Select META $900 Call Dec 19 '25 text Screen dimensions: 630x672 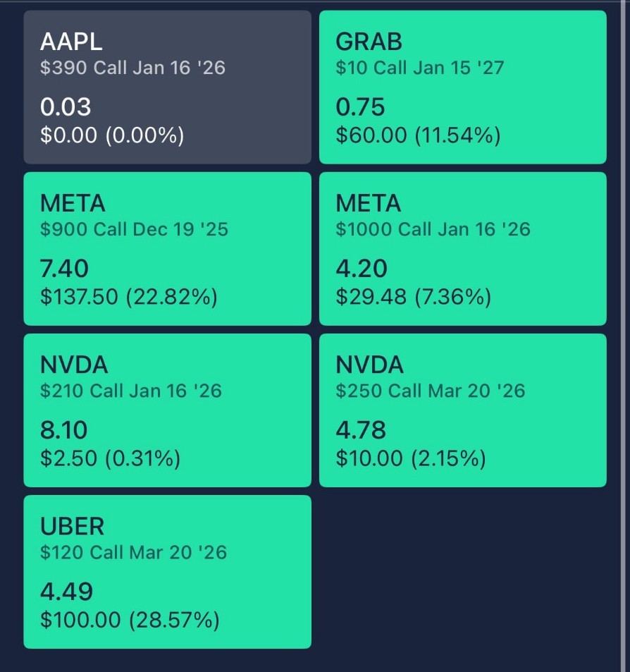pyautogui.click(x=134, y=229)
